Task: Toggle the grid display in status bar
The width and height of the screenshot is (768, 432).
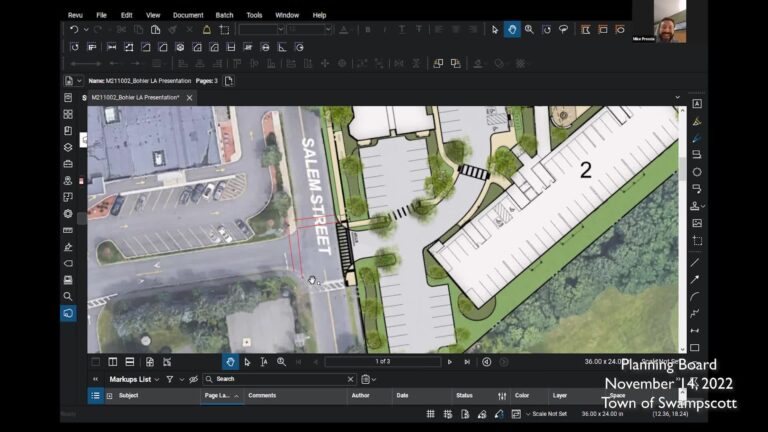Action: [x=430, y=414]
